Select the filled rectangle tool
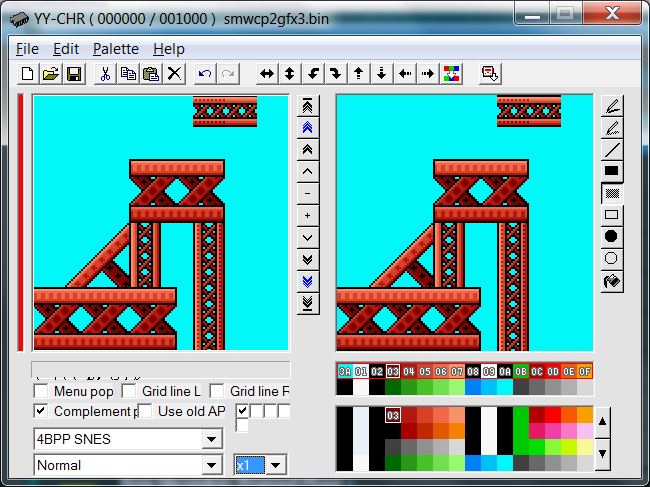 tap(612, 172)
